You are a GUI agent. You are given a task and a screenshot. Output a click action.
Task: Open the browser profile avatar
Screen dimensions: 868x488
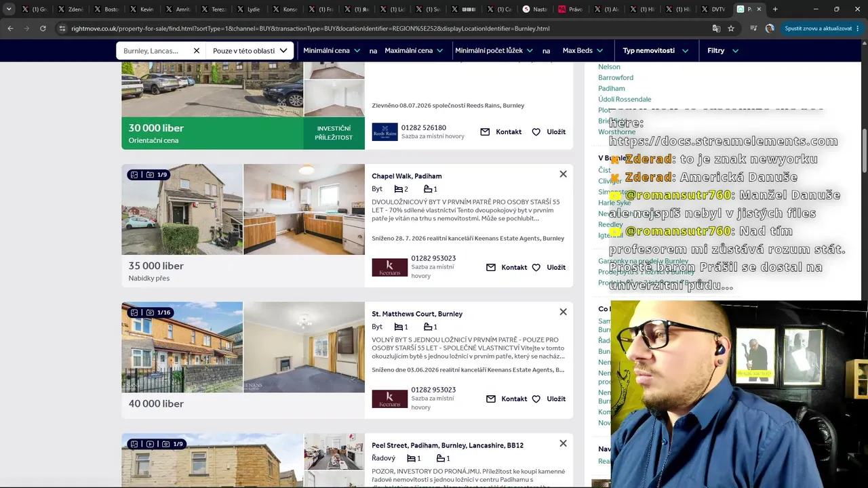coord(770,28)
